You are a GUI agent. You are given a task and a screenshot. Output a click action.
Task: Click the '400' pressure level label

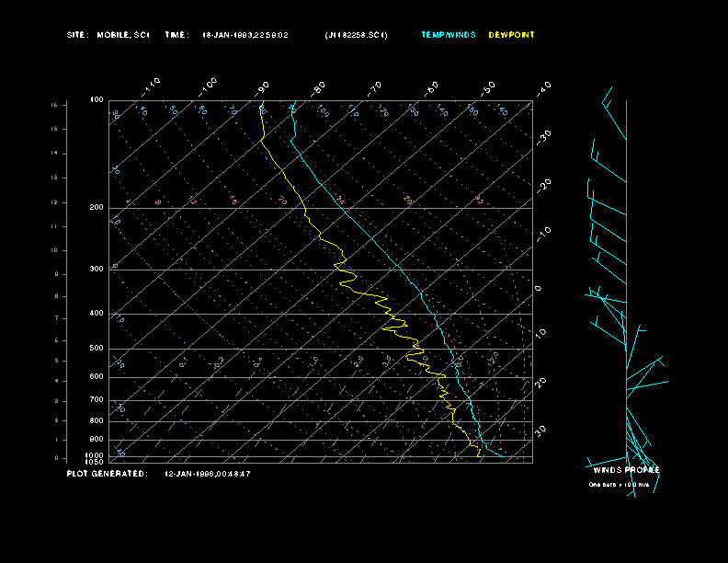[97, 313]
